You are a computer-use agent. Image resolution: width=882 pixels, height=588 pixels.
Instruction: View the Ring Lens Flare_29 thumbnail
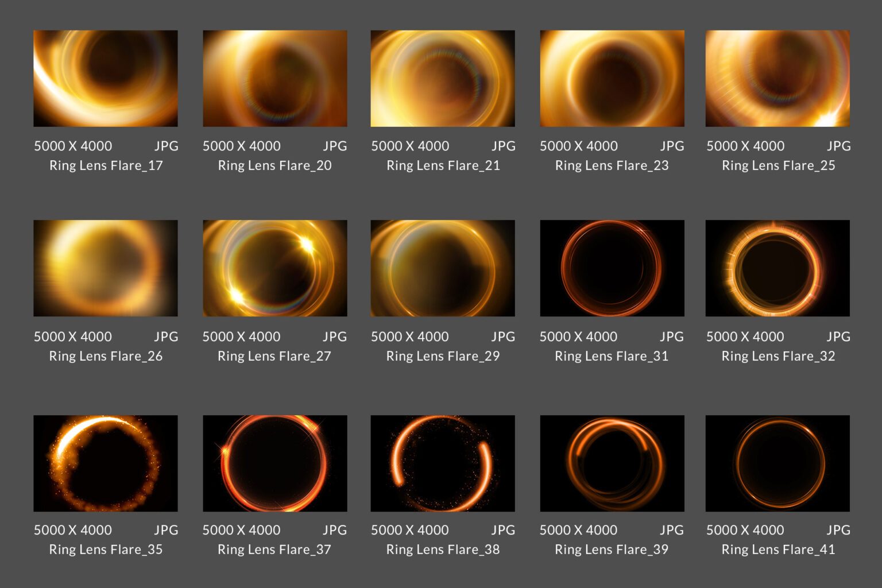click(443, 268)
